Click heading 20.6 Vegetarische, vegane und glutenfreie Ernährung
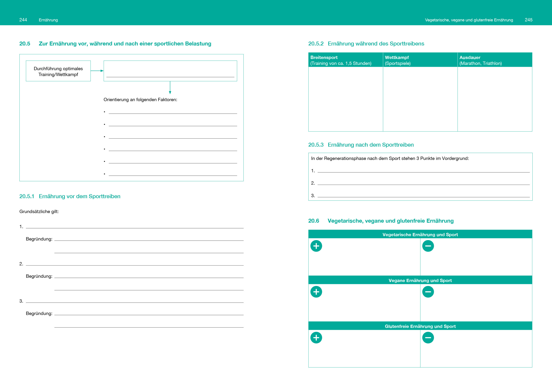Viewport: 552px width, 392px height. point(381,221)
